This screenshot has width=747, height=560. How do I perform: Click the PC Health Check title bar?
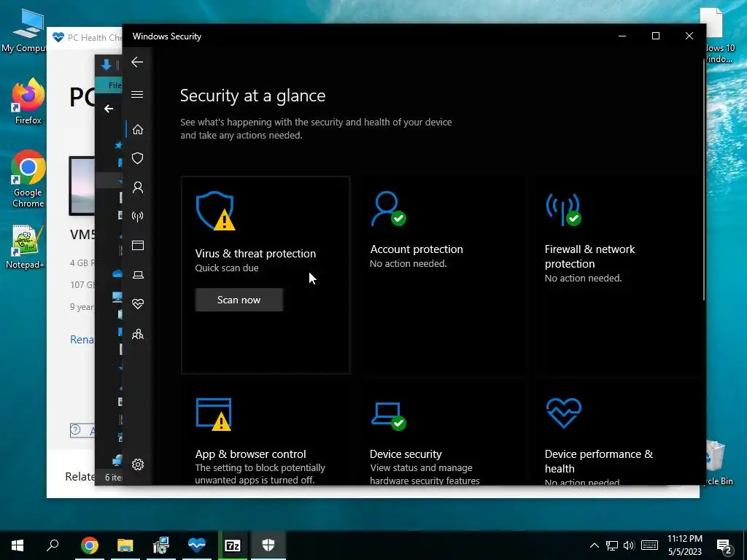pyautogui.click(x=85, y=37)
